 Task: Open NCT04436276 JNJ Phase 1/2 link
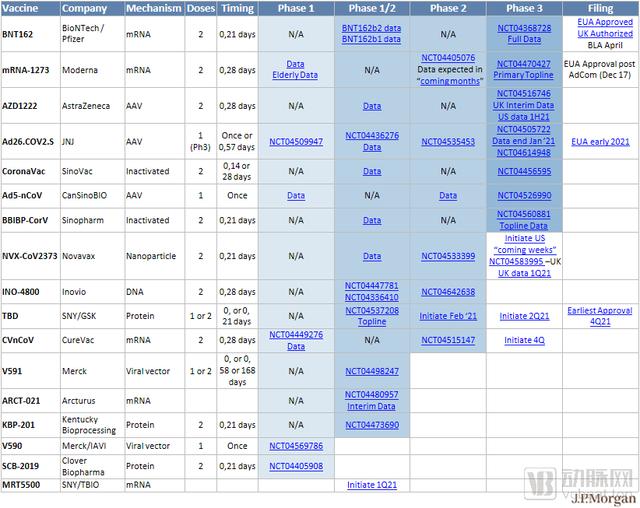[x=372, y=135]
